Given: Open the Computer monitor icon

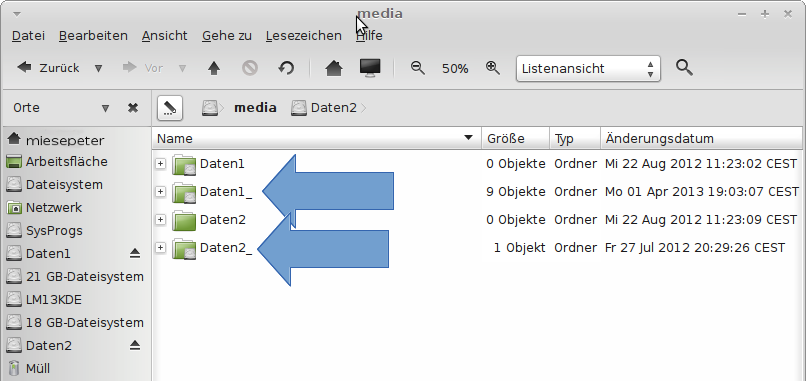Looking at the screenshot, I should 370,68.
